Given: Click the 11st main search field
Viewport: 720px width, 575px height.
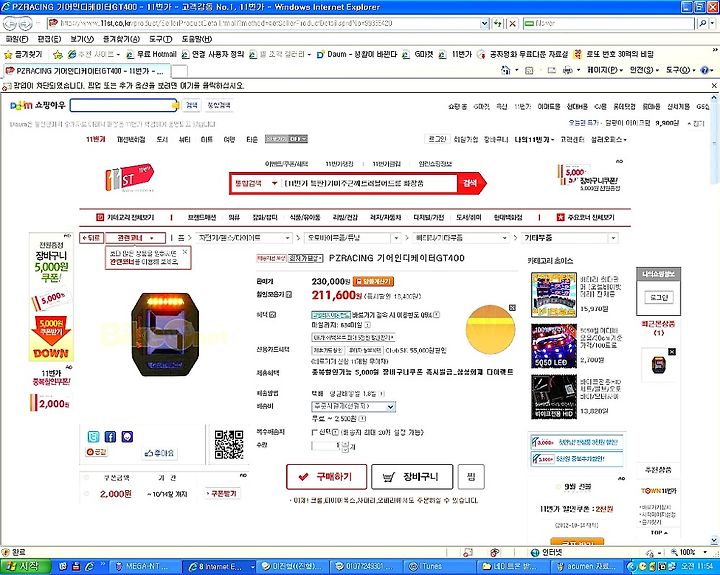Looking at the screenshot, I should [369, 183].
